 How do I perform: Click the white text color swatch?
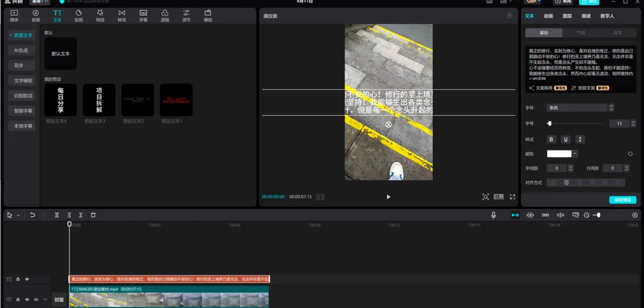559,153
